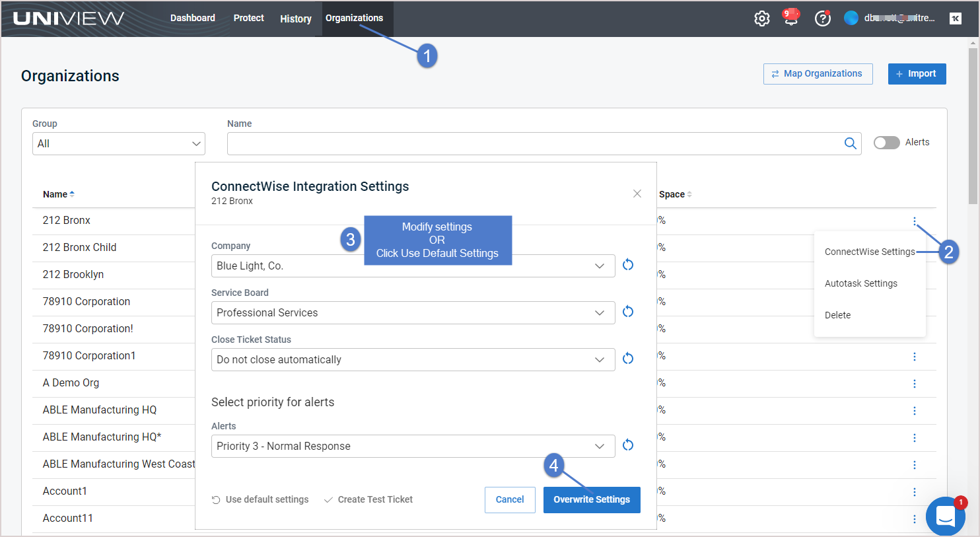
Task: Open three-dot menu for Account1 row
Action: [x=915, y=492]
